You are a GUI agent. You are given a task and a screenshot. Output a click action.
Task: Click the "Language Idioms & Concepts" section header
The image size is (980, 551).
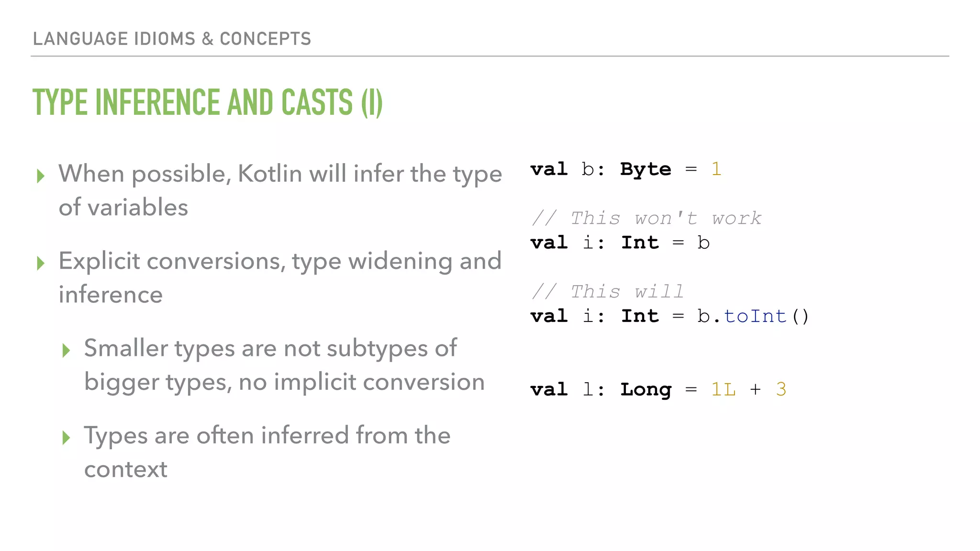pos(172,39)
